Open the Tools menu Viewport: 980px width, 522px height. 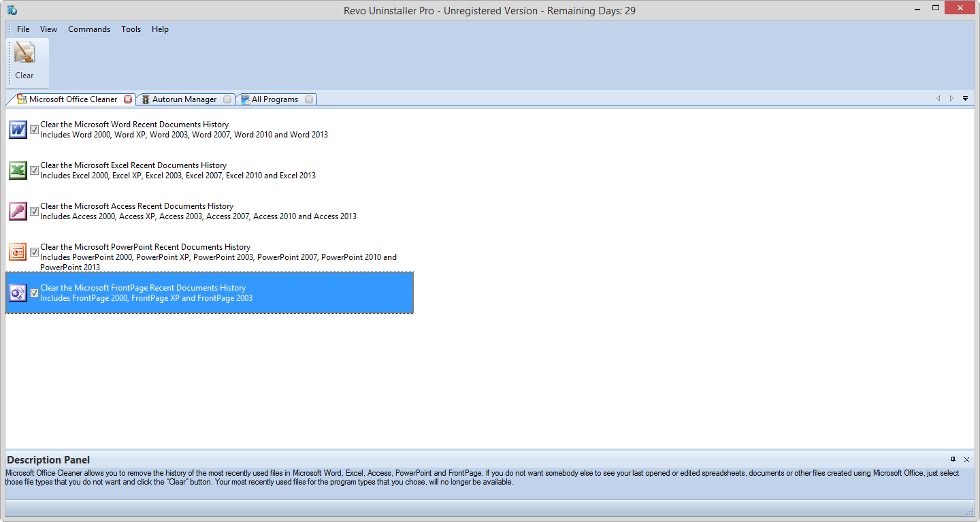[x=131, y=29]
